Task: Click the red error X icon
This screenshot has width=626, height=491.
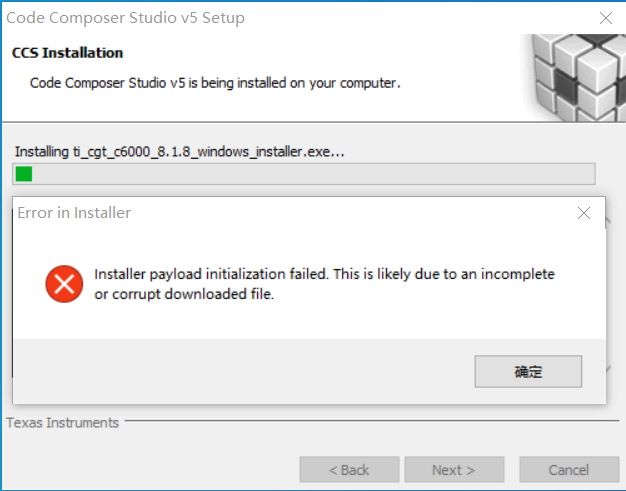Action: [65, 284]
